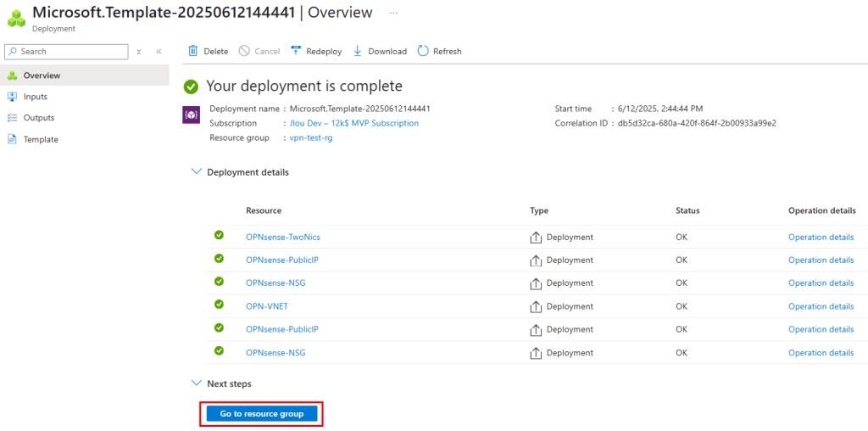Click the Outputs list icon in sidebar
This screenshot has height=431, width=868.
[x=12, y=118]
